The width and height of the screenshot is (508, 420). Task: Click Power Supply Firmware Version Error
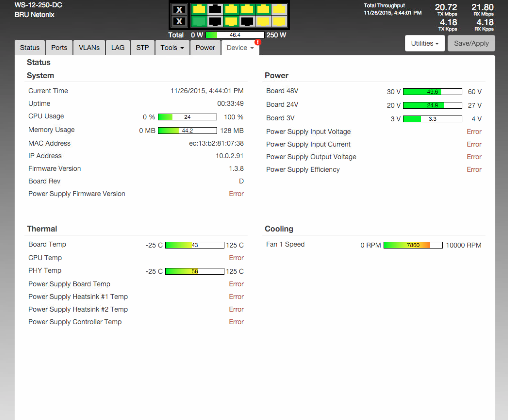pos(236,193)
